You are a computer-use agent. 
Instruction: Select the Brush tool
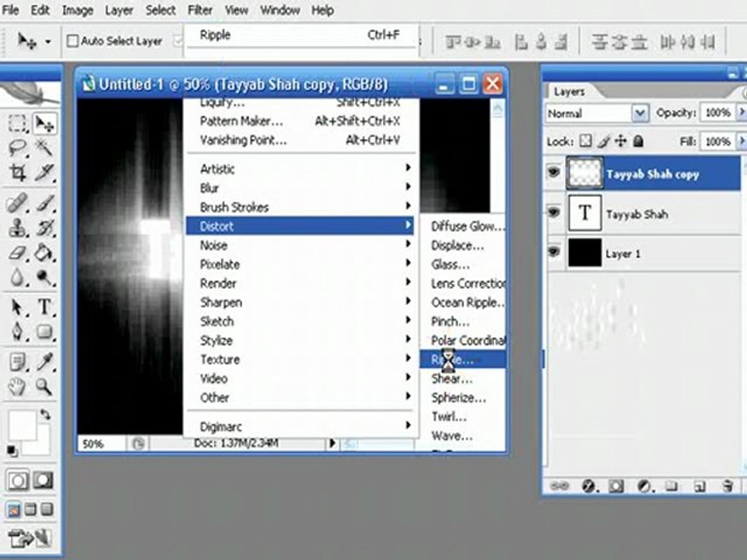tap(44, 203)
